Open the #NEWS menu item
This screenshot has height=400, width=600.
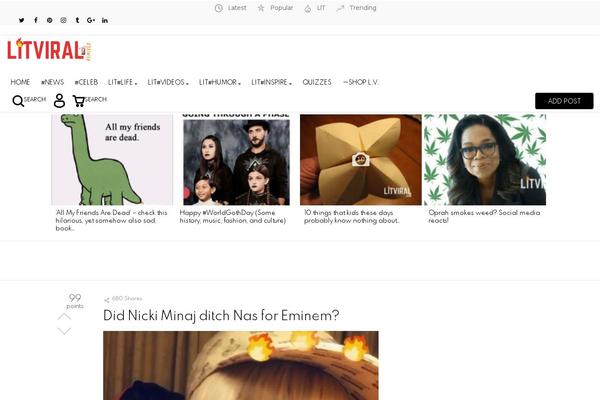click(x=52, y=82)
